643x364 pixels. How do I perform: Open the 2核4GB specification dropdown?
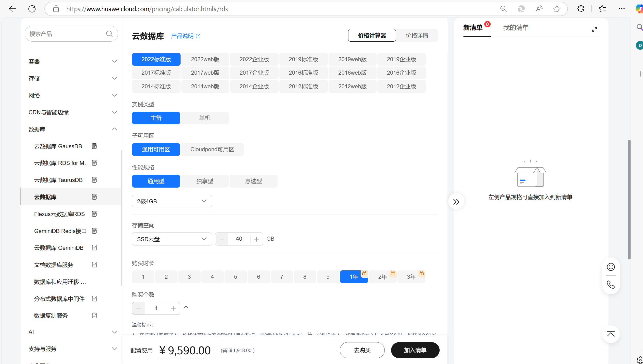pos(172,201)
